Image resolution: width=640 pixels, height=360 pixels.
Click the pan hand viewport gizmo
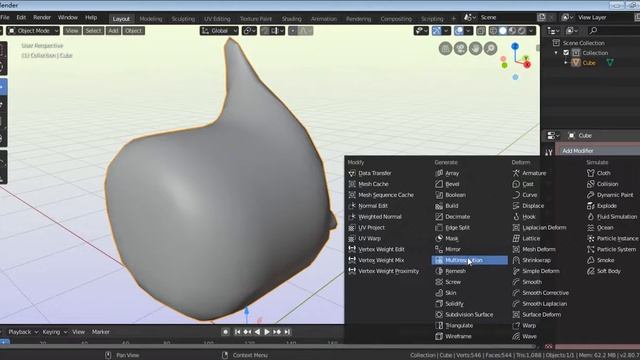(x=476, y=49)
